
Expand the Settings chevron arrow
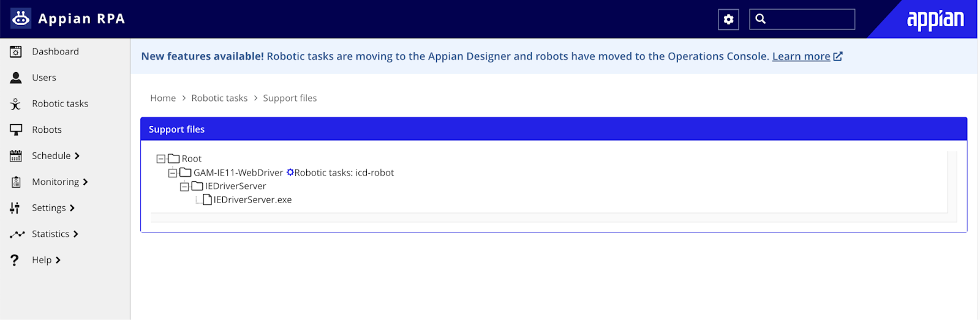(72, 208)
